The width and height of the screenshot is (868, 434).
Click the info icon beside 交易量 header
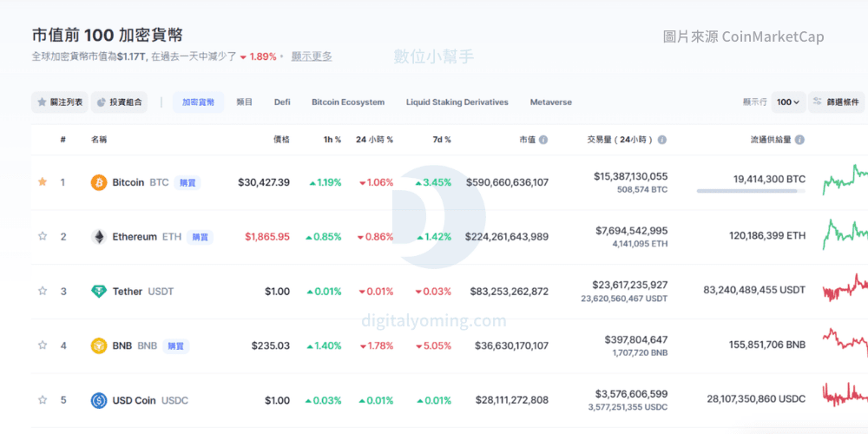click(x=662, y=140)
